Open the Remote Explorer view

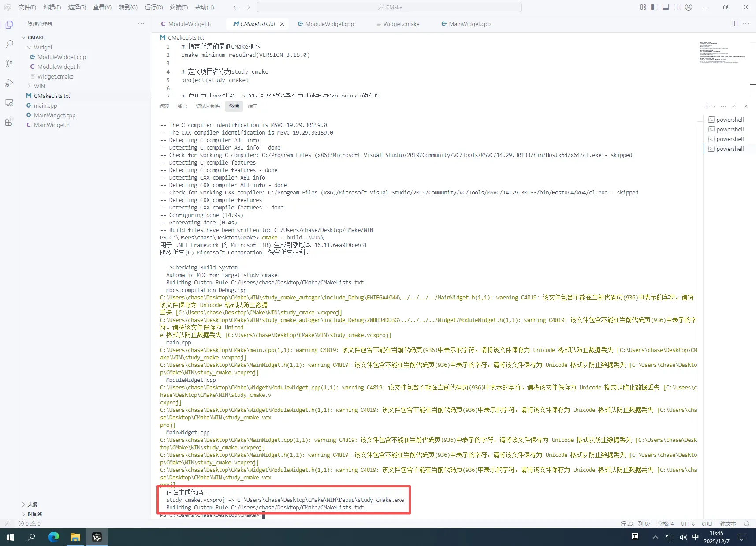coord(9,102)
